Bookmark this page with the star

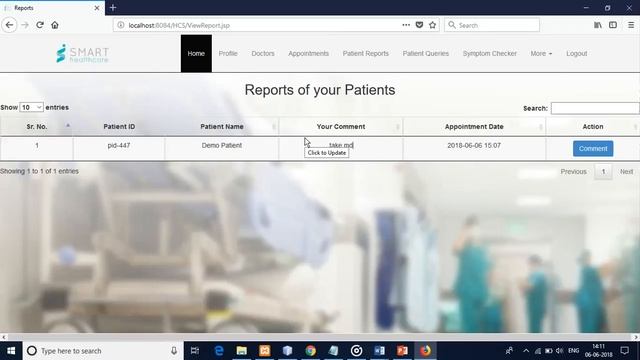point(433,25)
